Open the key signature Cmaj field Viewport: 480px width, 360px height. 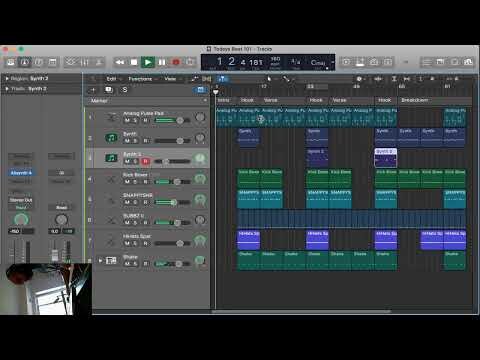click(318, 63)
